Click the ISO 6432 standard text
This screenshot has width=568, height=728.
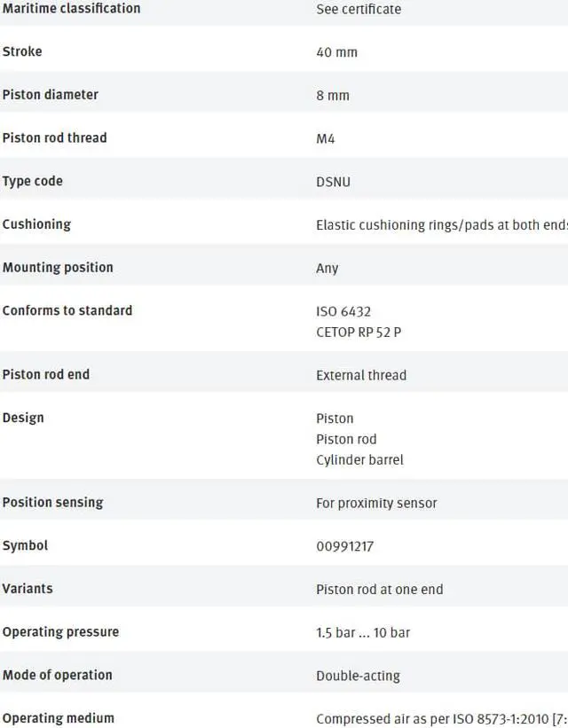[x=343, y=311]
